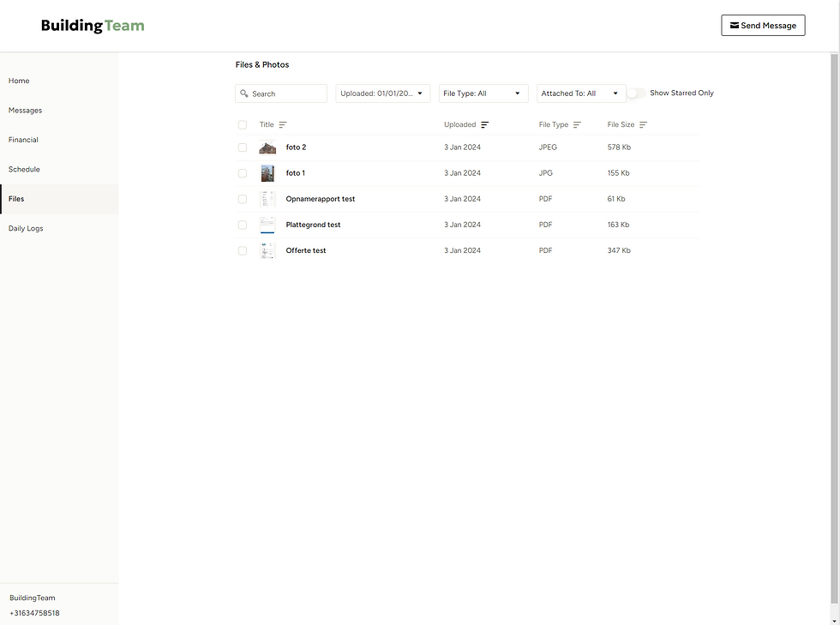The image size is (840, 625).
Task: Open the Plattegrond test file link
Action: [313, 224]
